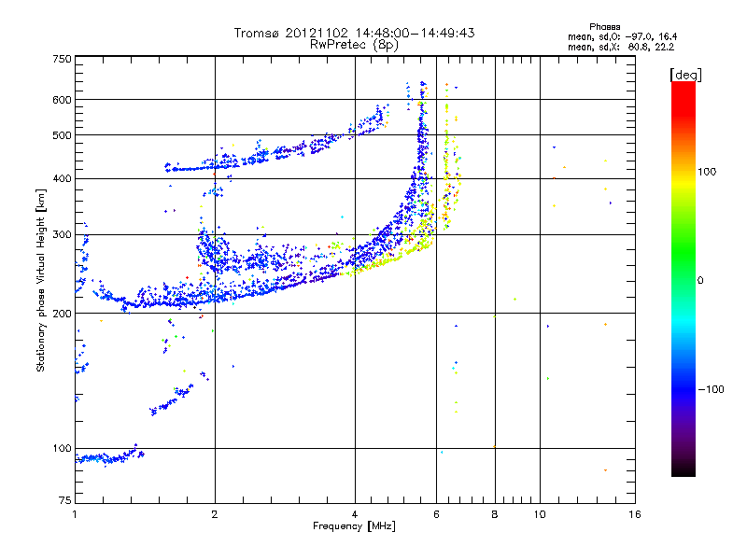The width and height of the screenshot is (747, 560).
Task: Click the black bottom of the colorbar
Action: pyautogui.click(x=684, y=469)
